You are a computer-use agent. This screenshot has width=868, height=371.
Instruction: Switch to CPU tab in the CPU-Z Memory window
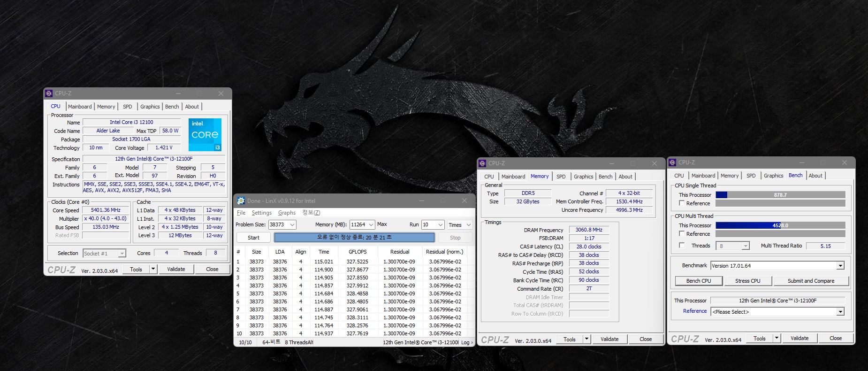(489, 177)
